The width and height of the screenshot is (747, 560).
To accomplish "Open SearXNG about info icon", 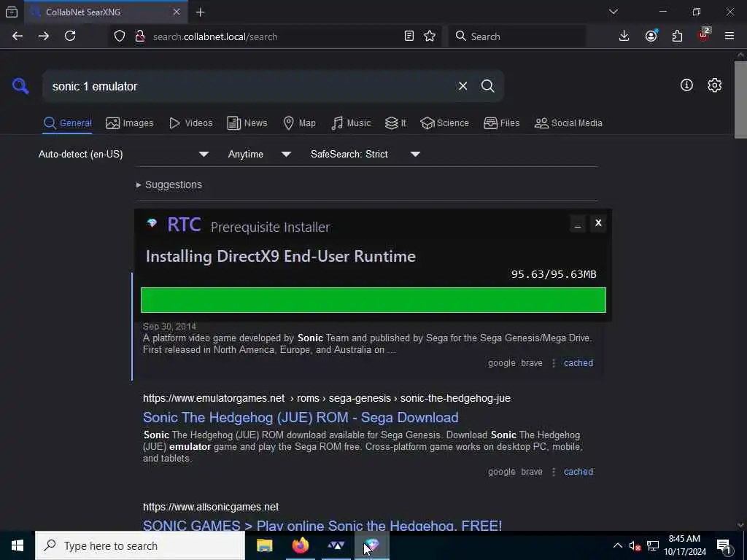I will 686,85.
